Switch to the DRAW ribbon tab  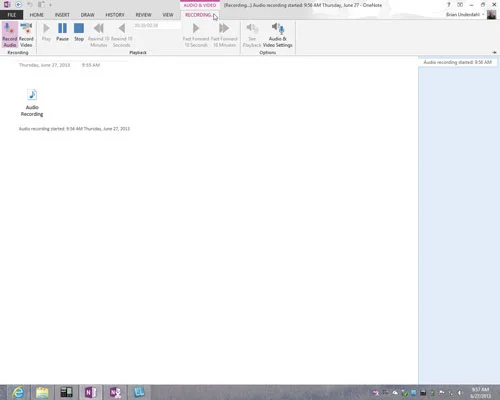88,15
